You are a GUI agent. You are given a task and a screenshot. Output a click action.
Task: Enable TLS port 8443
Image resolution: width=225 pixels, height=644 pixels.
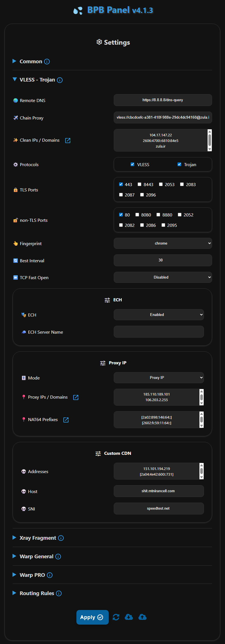pos(139,184)
